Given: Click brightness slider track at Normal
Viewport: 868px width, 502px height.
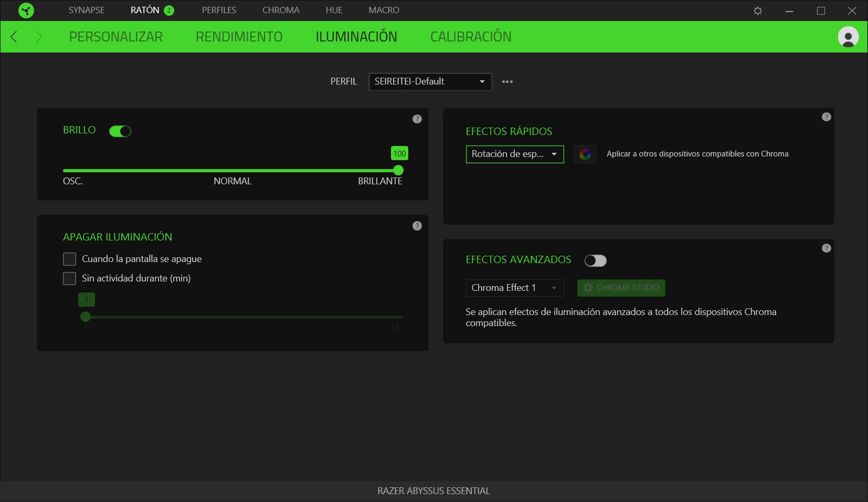Looking at the screenshot, I should (x=232, y=170).
